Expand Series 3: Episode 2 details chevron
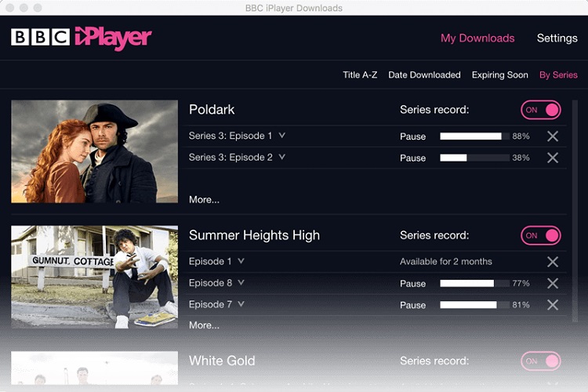This screenshot has height=392, width=588. [x=282, y=157]
